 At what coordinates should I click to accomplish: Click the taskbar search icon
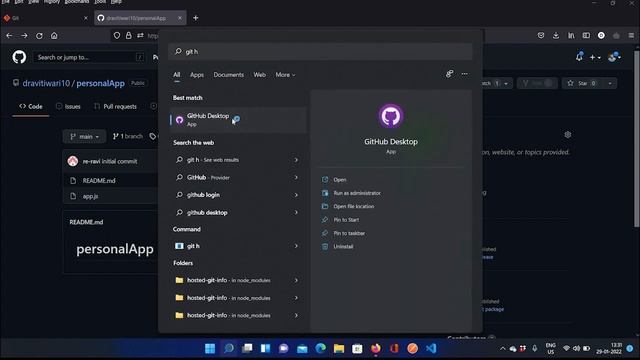(x=229, y=349)
